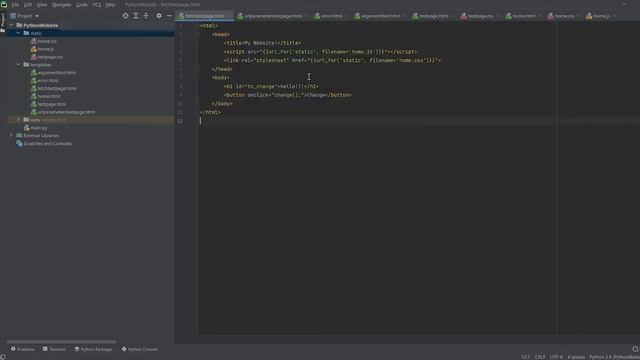The width and height of the screenshot is (640, 360).
Task: Select Scratches and Consoles node
Action: coord(47,144)
